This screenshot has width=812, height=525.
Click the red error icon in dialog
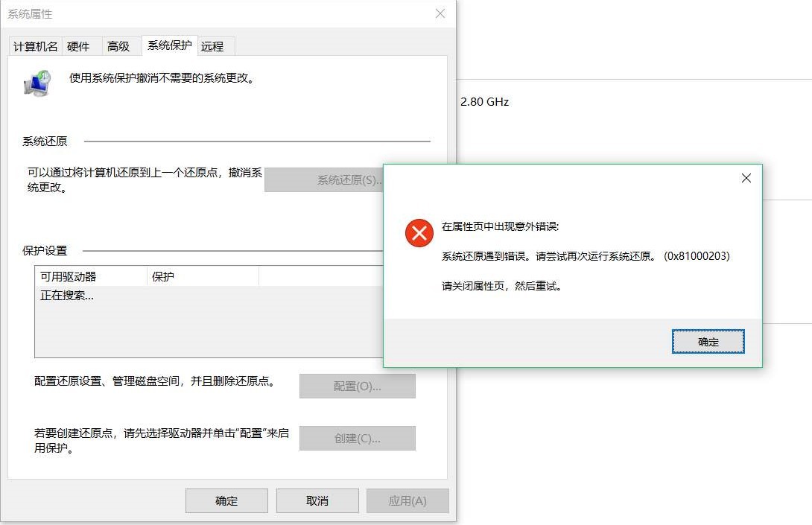point(419,233)
